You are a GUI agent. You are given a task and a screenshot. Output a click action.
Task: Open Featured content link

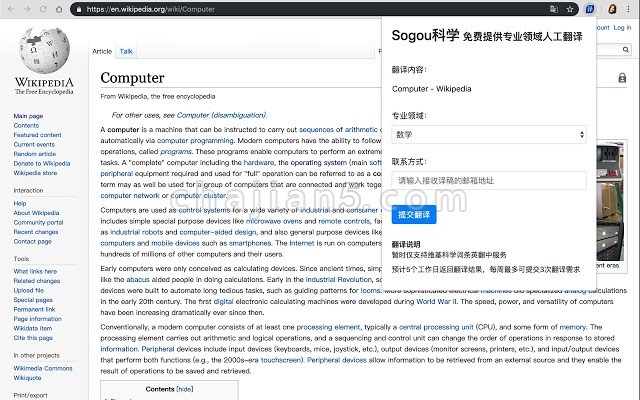(x=38, y=135)
